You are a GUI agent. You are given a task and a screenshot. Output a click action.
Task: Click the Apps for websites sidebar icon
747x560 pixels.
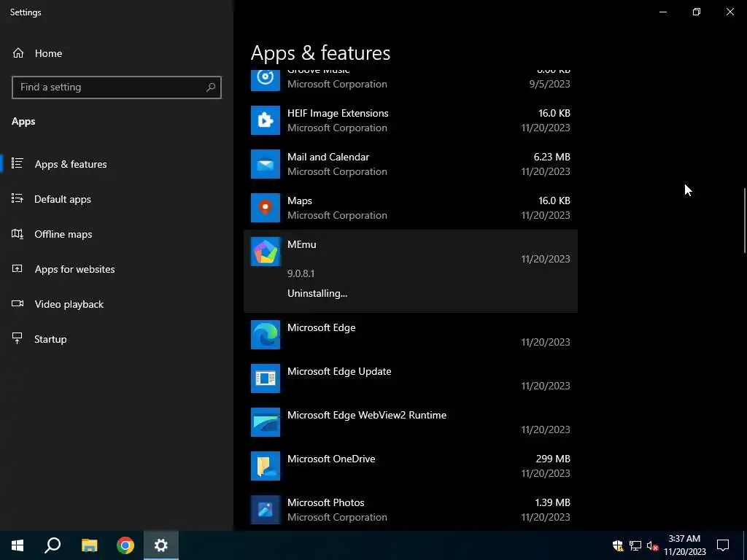point(18,268)
